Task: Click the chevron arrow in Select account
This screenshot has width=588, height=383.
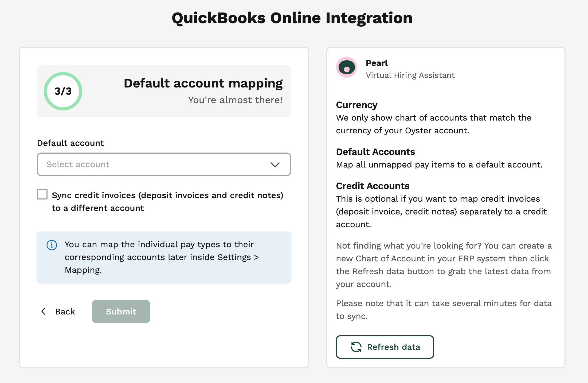Action: click(275, 165)
